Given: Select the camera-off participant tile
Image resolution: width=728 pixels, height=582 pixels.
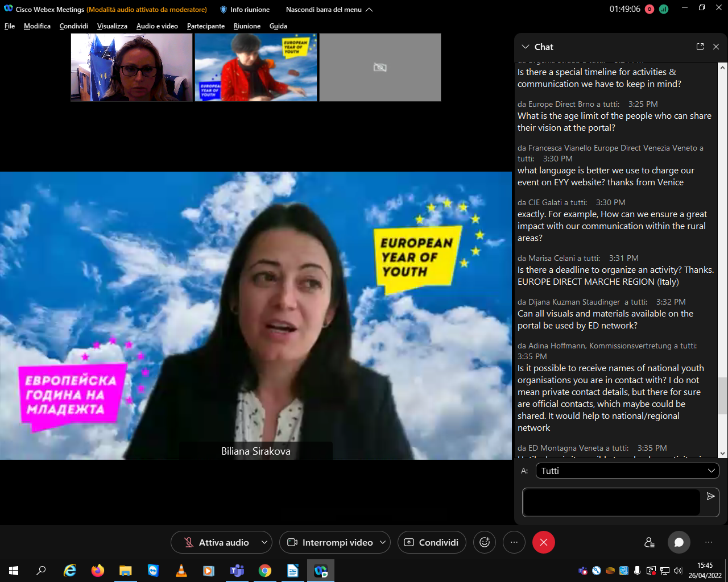Looking at the screenshot, I should (x=380, y=67).
